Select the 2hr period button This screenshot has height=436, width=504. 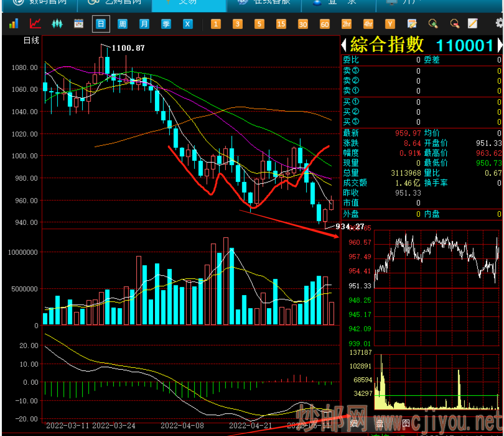pos(346,24)
